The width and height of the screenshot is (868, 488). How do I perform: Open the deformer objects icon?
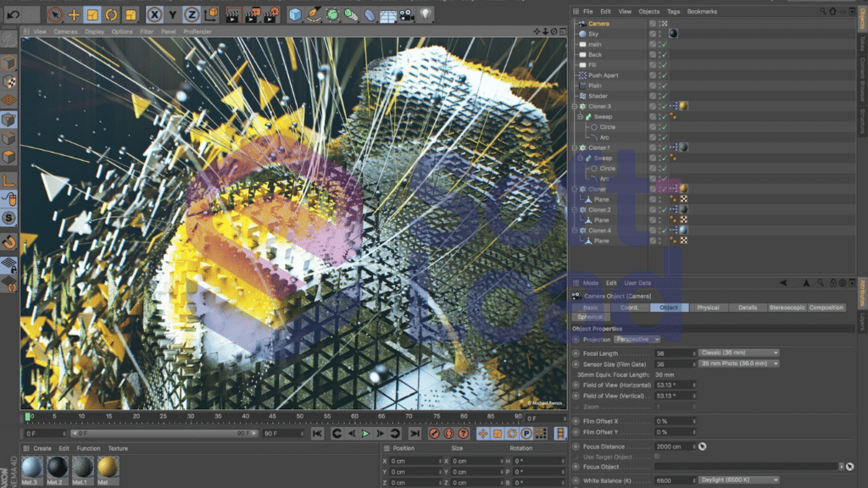[370, 15]
